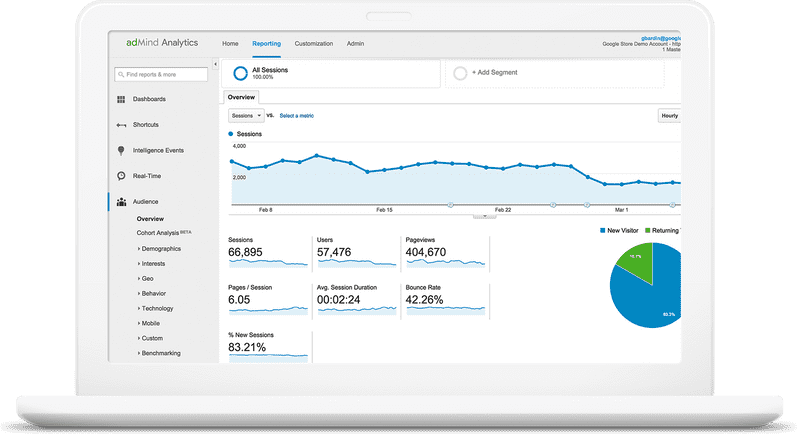Click the Find reports & more field
The width and height of the screenshot is (800, 434).
[164, 74]
